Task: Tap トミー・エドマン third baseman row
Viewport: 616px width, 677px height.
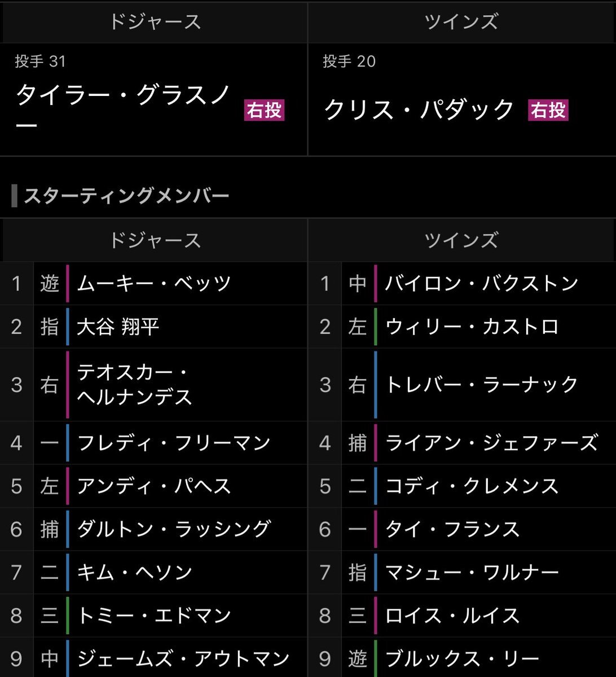Action: click(153, 616)
